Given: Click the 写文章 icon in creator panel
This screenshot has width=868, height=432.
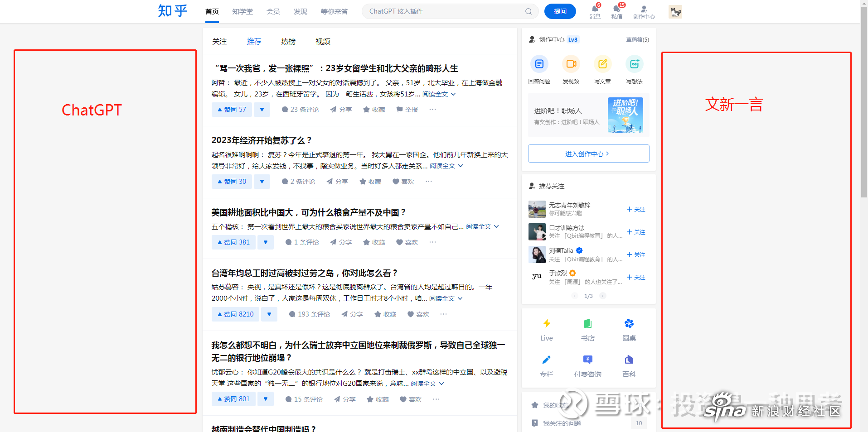Looking at the screenshot, I should click(x=603, y=64).
